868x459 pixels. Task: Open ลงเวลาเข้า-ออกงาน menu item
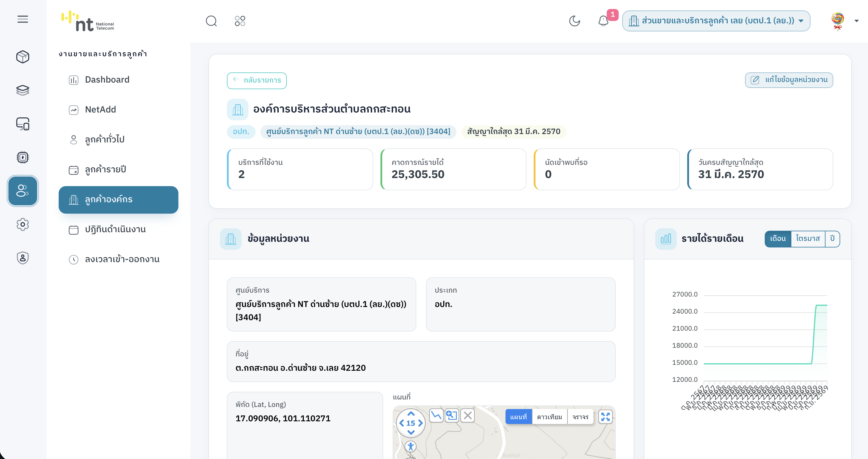(x=118, y=260)
